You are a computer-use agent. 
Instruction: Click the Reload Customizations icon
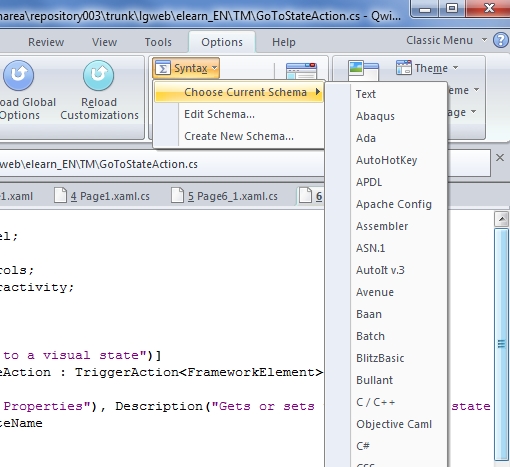point(99,75)
